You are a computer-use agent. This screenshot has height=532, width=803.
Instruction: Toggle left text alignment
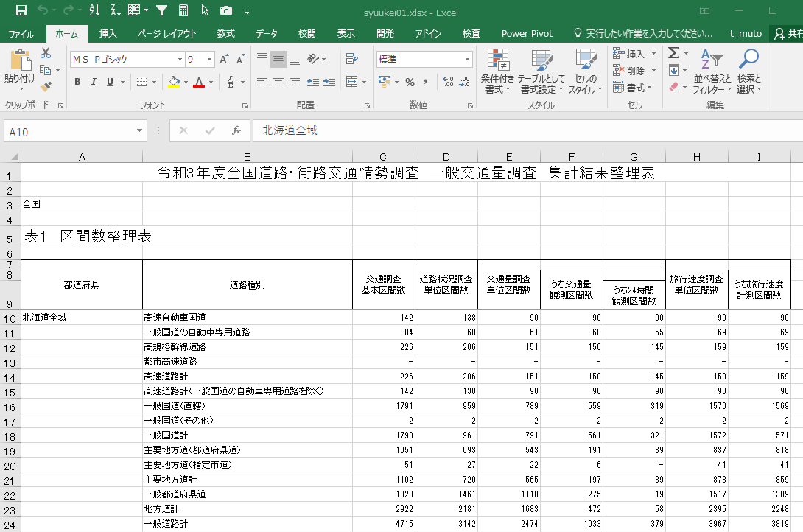(262, 81)
